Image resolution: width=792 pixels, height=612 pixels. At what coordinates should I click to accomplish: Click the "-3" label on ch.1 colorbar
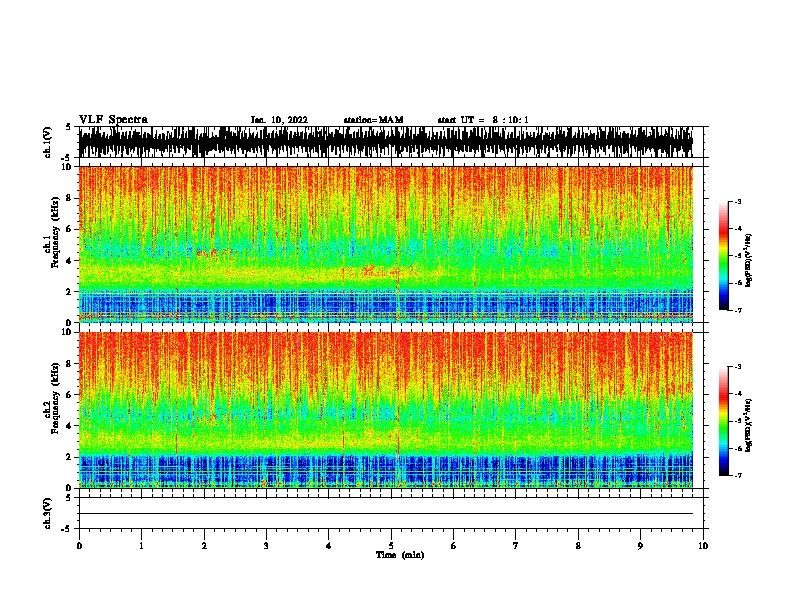(x=737, y=201)
